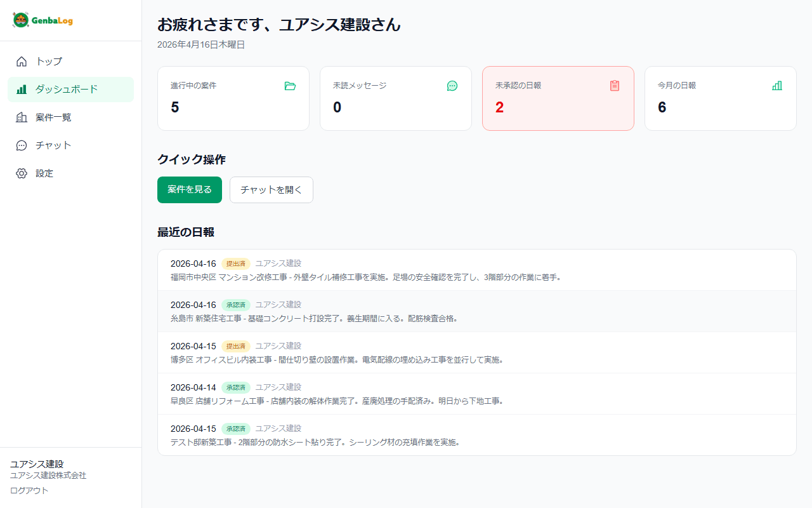This screenshot has width=812, height=508.
Task: Open the 未承認の日報 stat card
Action: click(x=558, y=98)
